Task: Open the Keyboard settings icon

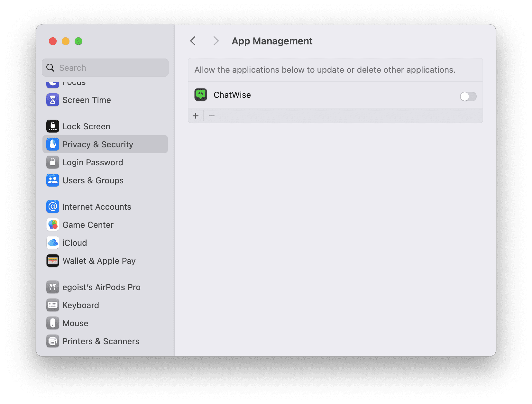Action: click(53, 305)
